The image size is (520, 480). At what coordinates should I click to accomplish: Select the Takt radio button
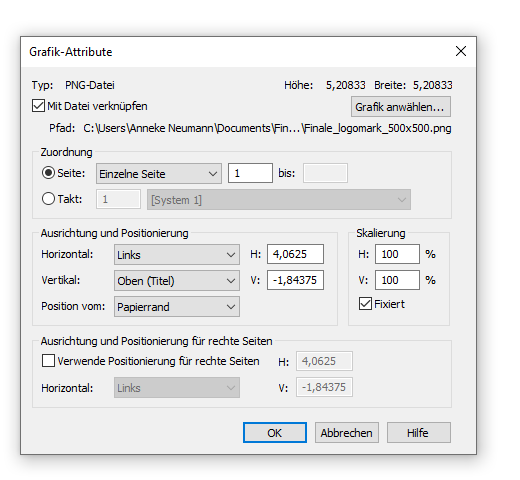(x=48, y=199)
